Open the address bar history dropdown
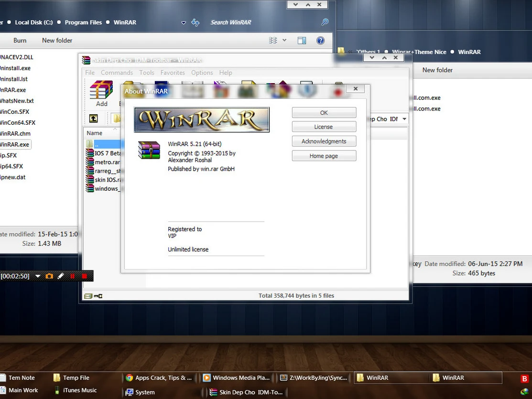This screenshot has height=399, width=532. [184, 23]
